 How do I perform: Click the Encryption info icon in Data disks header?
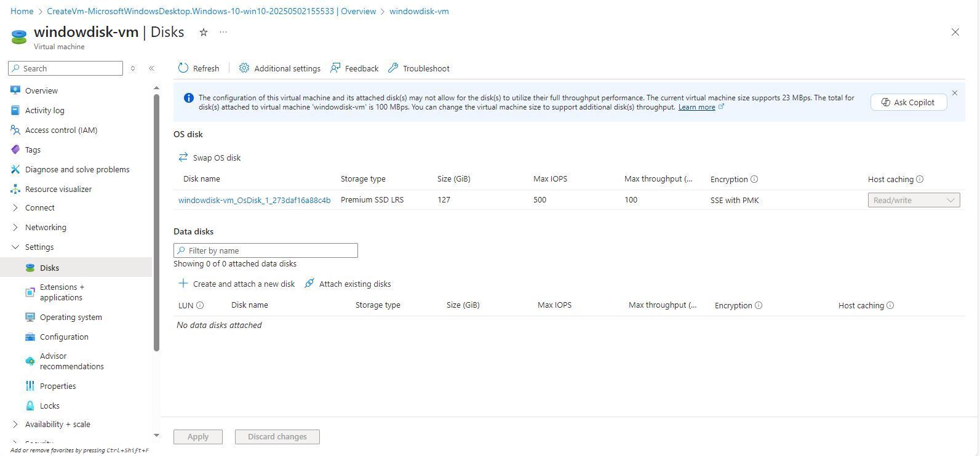pos(759,305)
